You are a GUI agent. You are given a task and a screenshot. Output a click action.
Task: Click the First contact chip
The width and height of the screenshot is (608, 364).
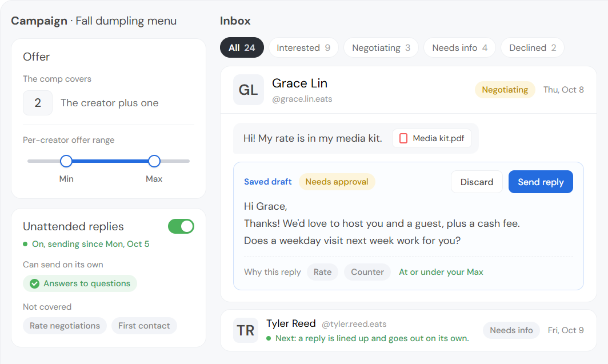tap(144, 326)
